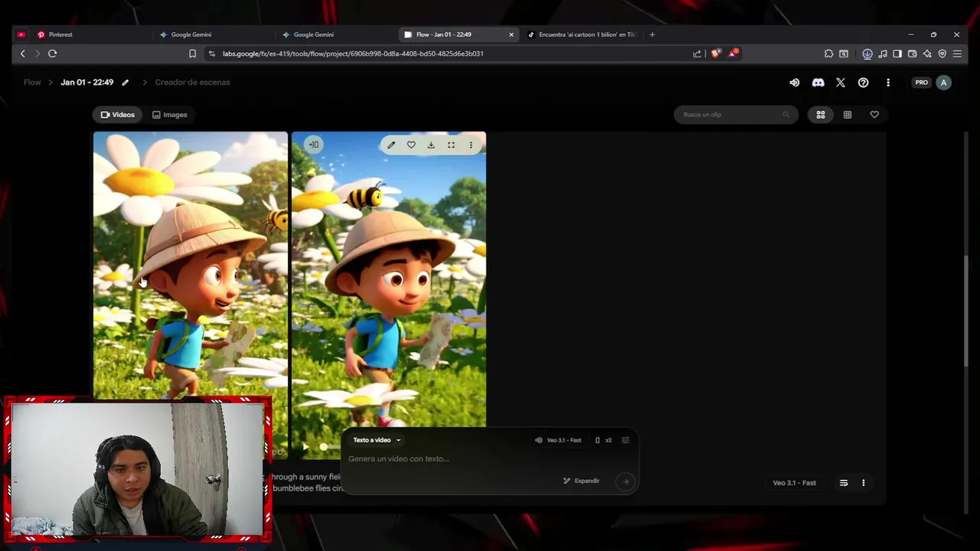The image size is (980, 551).
Task: Open Brave Rewards triangle icon
Action: 733,54
